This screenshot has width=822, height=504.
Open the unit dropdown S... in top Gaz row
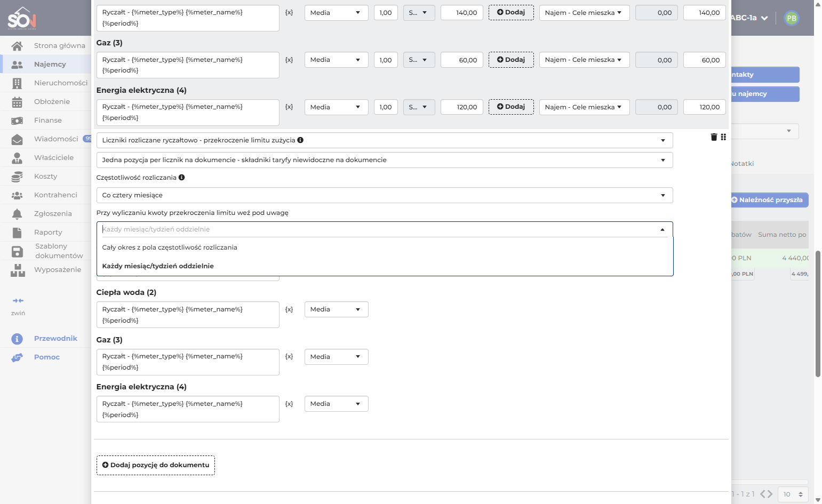419,60
